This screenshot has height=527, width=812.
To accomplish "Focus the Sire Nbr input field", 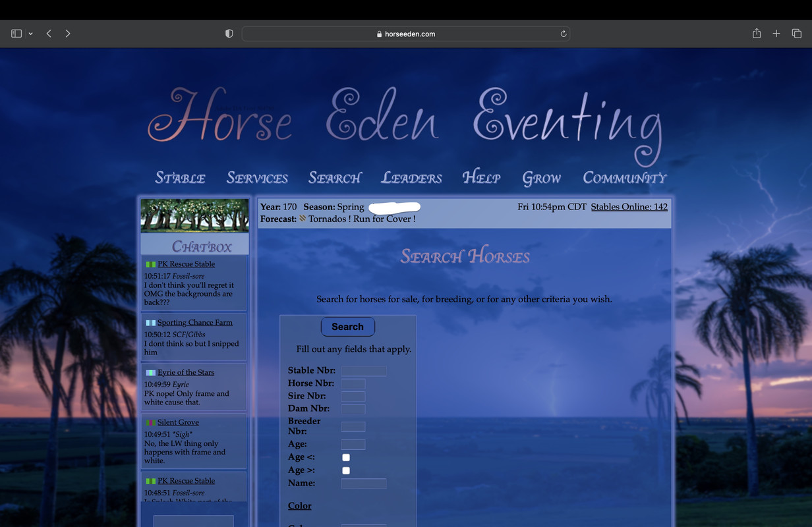I will pos(353,396).
